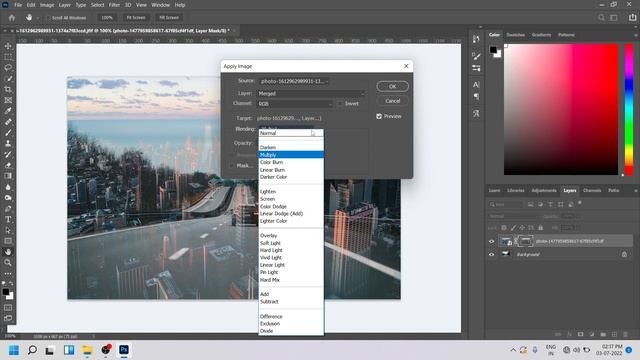This screenshot has width=640, height=360.
Task: Click the Fill Screen button
Action: pyautogui.click(x=169, y=18)
